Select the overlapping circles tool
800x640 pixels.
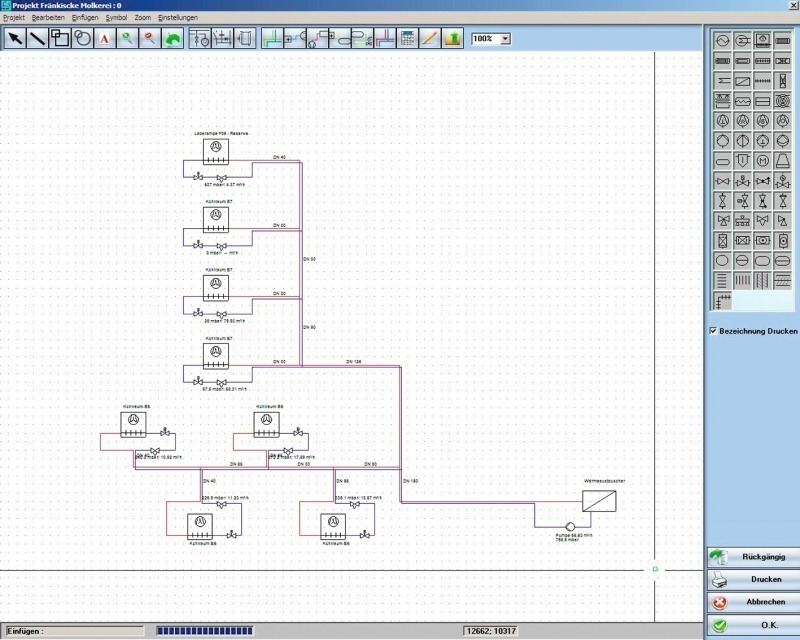point(82,38)
